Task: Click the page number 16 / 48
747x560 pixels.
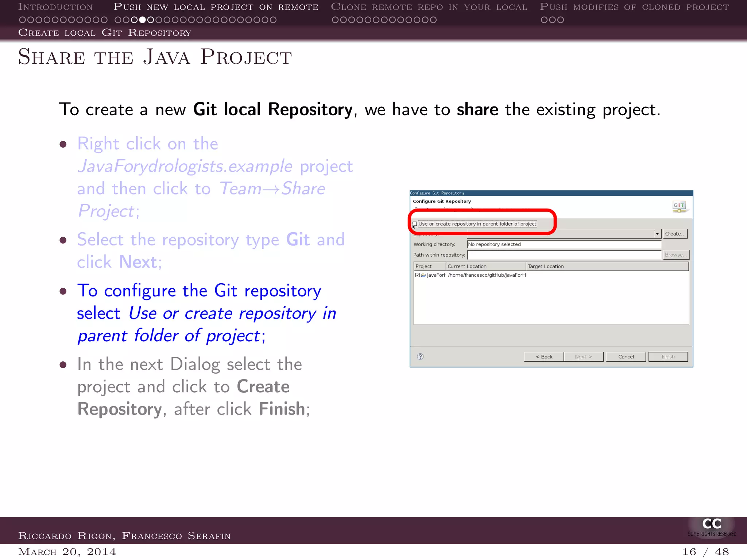Action: click(705, 552)
